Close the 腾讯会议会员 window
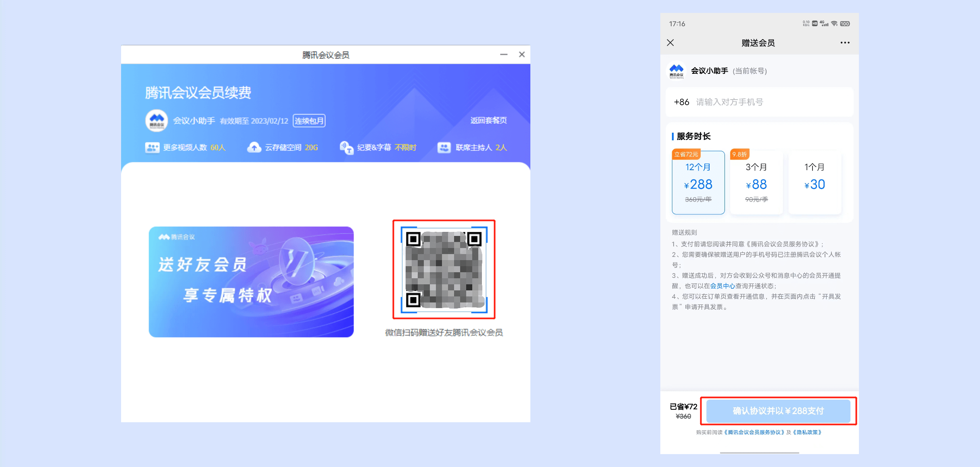The width and height of the screenshot is (980, 467). pyautogui.click(x=521, y=54)
